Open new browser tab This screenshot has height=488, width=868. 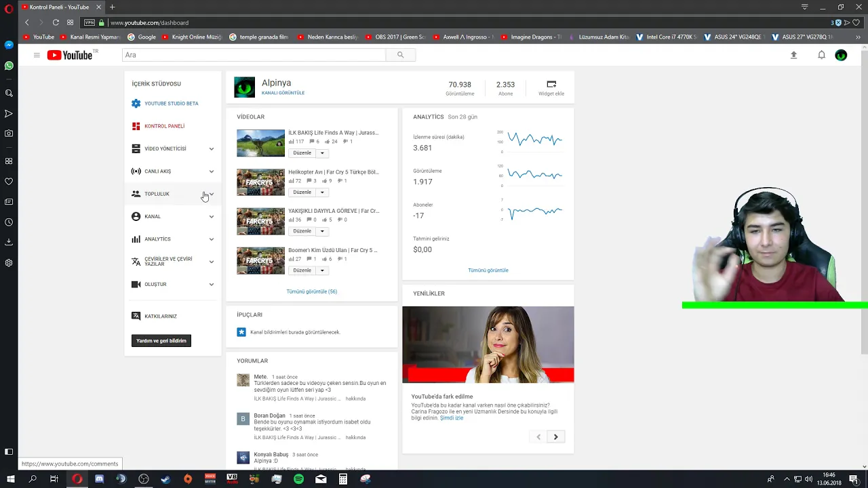click(113, 7)
